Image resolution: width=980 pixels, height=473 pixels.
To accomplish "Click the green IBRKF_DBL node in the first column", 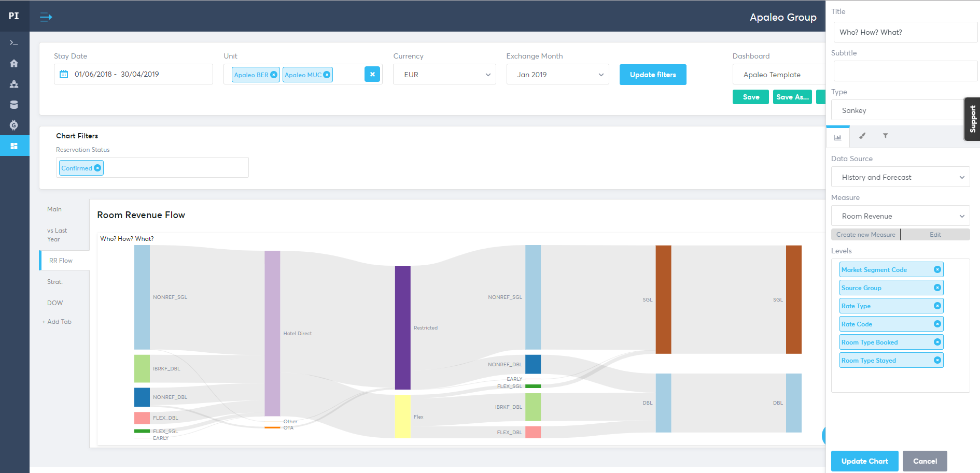I will [142, 368].
